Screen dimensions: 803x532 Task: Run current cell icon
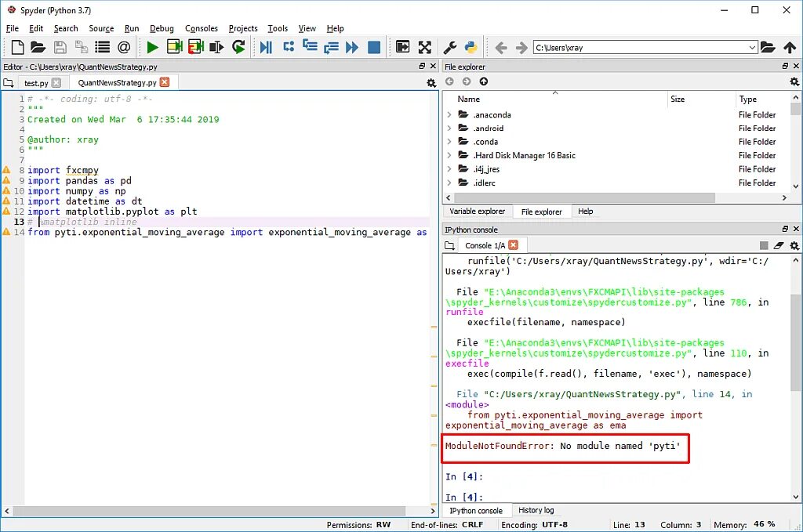point(174,47)
